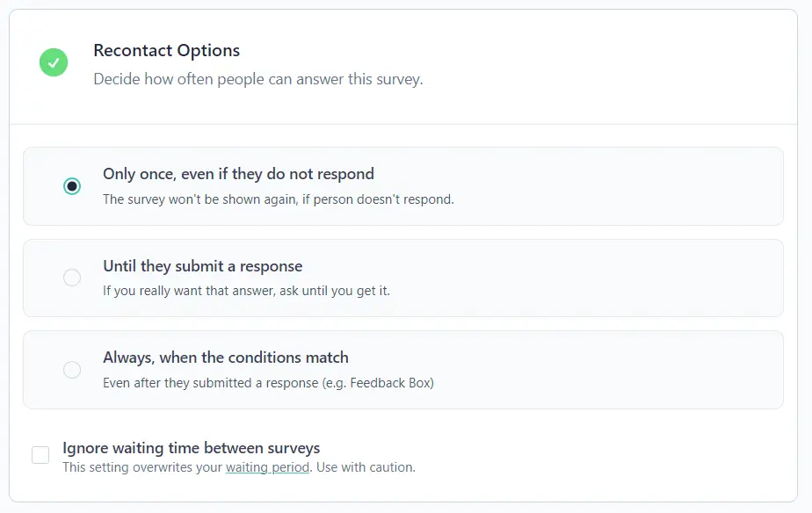
Task: Enable the Ignore waiting time checkbox
Action: point(40,455)
